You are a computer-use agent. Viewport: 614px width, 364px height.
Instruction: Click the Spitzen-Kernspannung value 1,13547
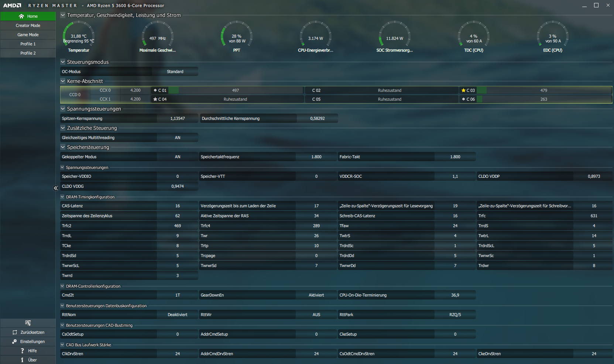pyautogui.click(x=178, y=118)
